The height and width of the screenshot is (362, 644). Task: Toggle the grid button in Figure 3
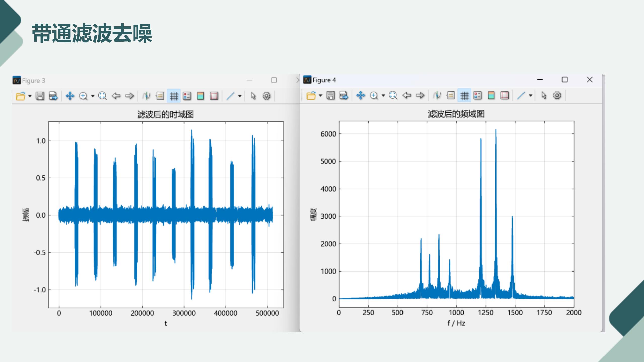pyautogui.click(x=174, y=96)
